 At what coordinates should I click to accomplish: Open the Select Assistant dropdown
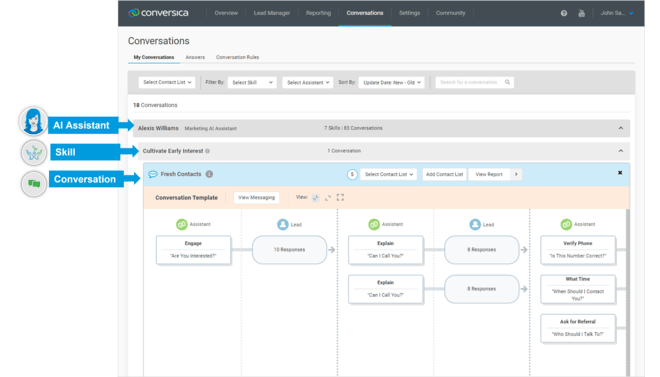coord(308,82)
